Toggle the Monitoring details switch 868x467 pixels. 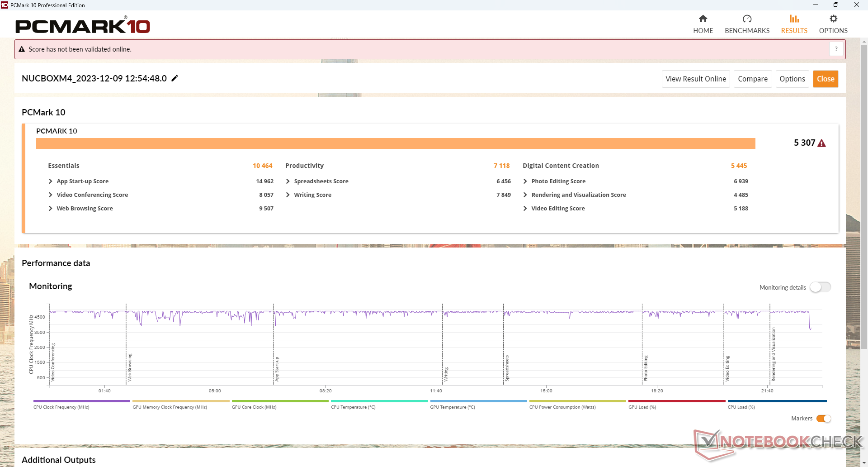pos(820,287)
